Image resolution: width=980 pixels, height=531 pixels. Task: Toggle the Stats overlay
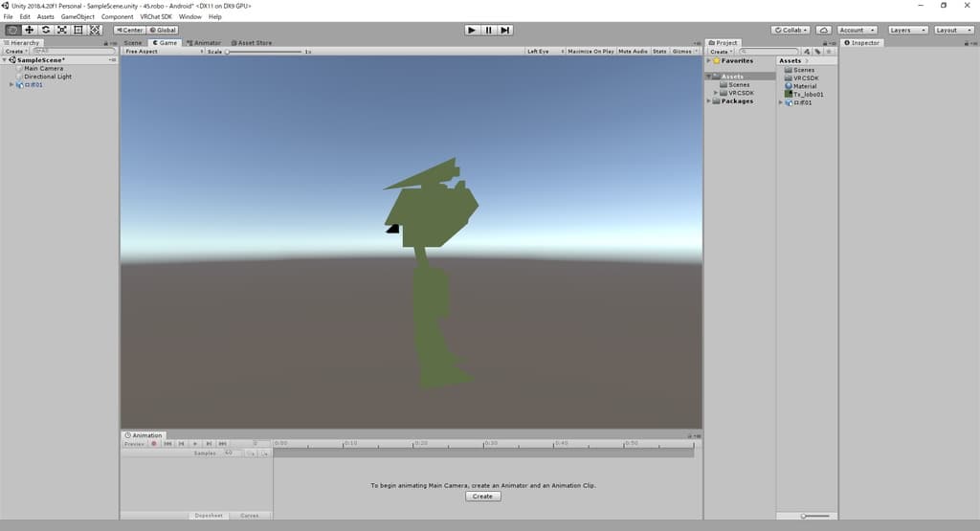click(659, 52)
